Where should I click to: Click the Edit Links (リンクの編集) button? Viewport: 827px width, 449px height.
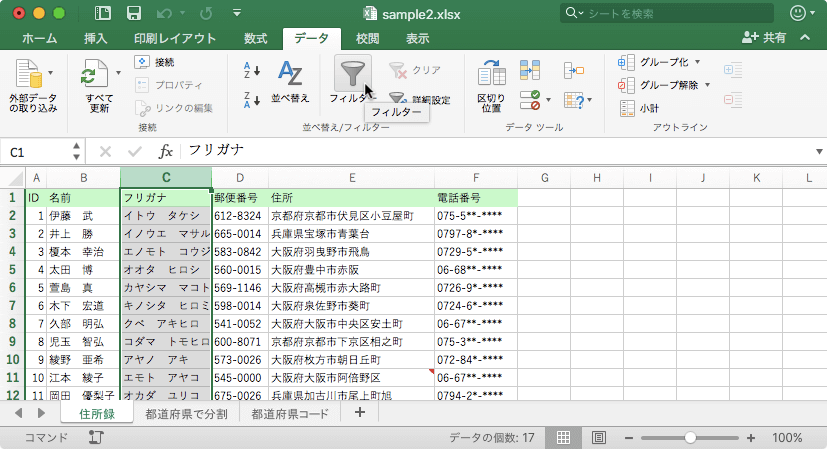[x=174, y=108]
